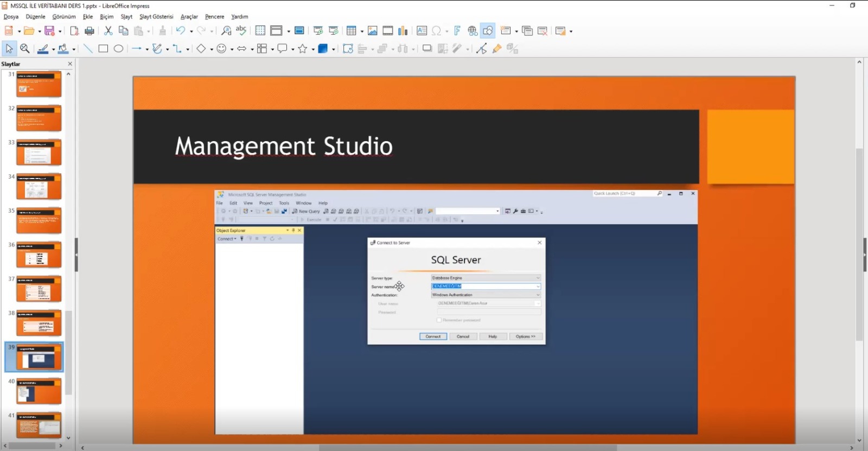Pick fill color bucket swatch

[x=63, y=49]
